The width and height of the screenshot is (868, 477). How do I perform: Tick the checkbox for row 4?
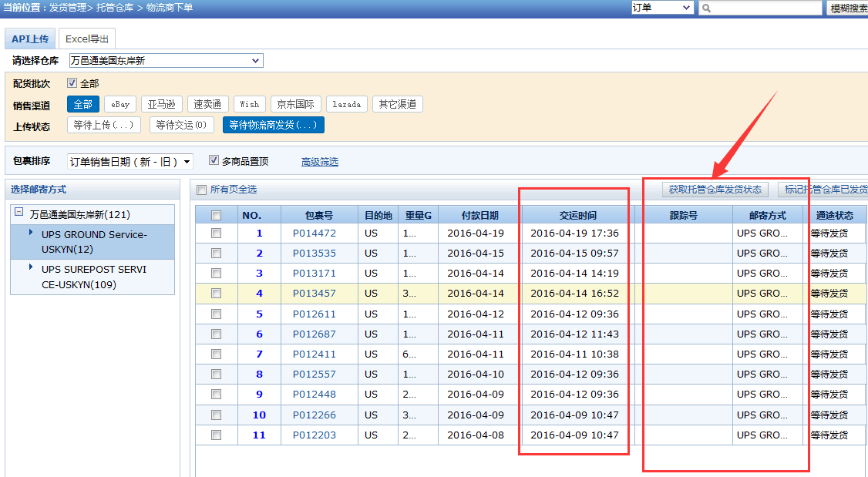click(217, 293)
